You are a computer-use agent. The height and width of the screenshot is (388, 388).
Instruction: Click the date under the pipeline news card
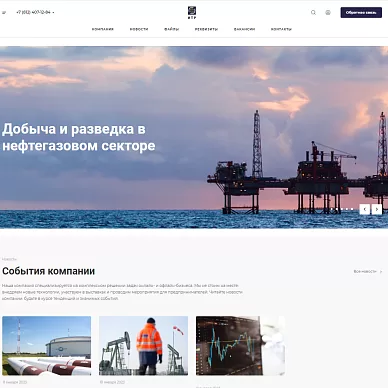tap(15, 382)
